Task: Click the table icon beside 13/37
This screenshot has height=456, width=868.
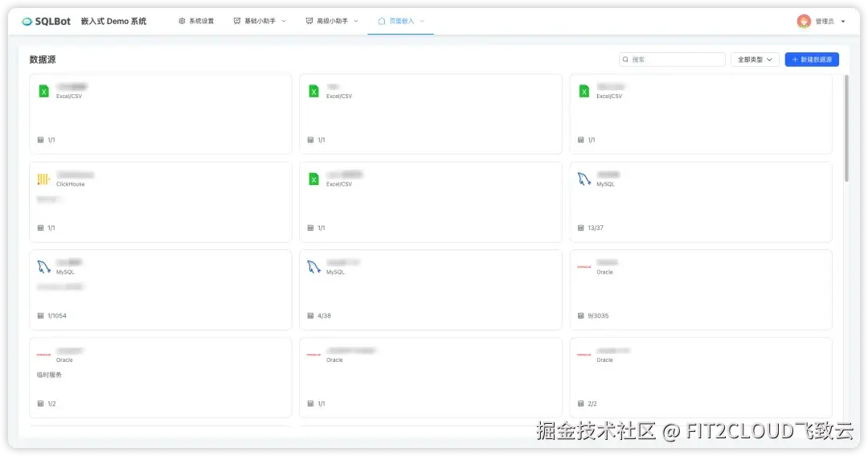Action: 581,228
